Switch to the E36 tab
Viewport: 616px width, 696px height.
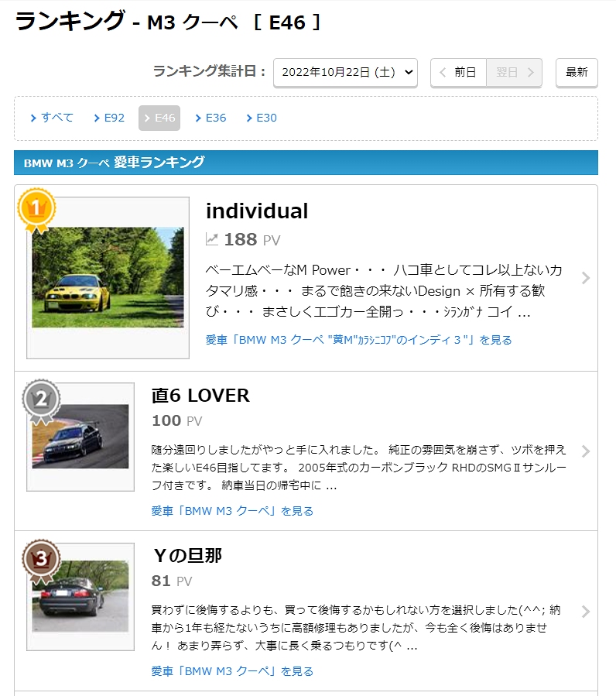click(210, 118)
